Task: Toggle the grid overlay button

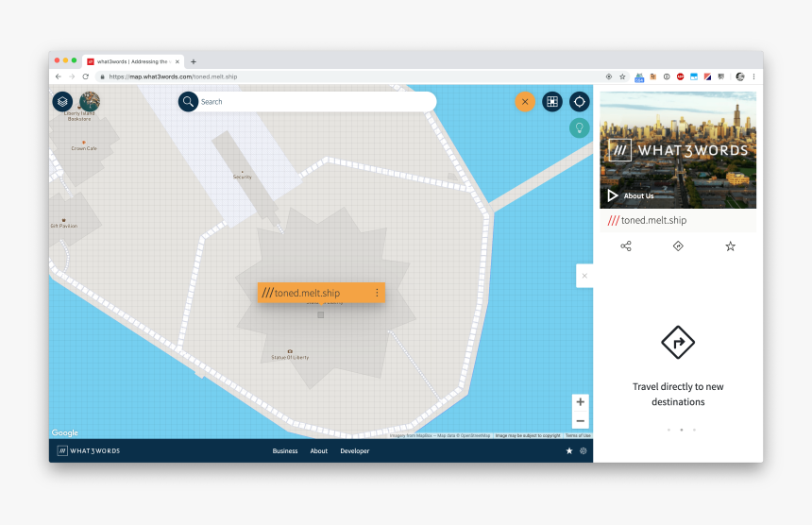Action: click(552, 101)
